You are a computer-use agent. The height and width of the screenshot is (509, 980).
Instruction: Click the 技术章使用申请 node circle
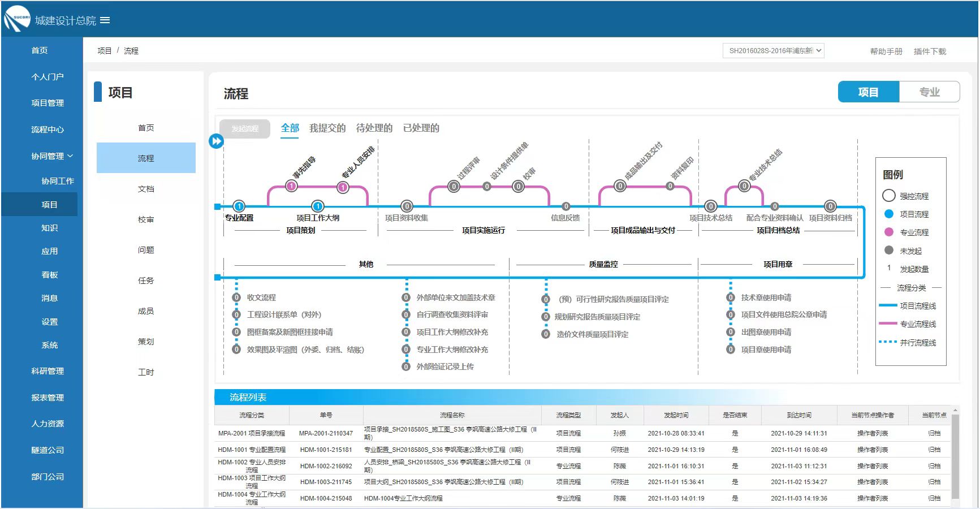point(731,297)
